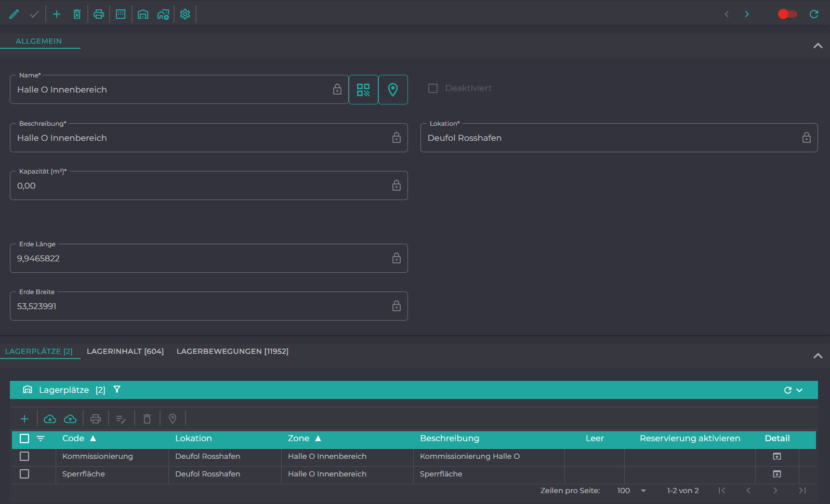830x504 pixels.
Task: Click the warehouse with plus icon
Action: (163, 14)
